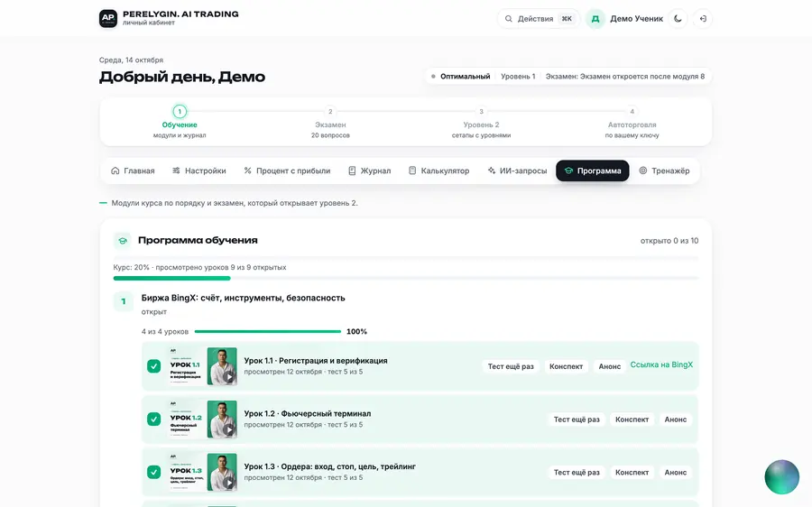Select the Программа tab

(x=593, y=171)
